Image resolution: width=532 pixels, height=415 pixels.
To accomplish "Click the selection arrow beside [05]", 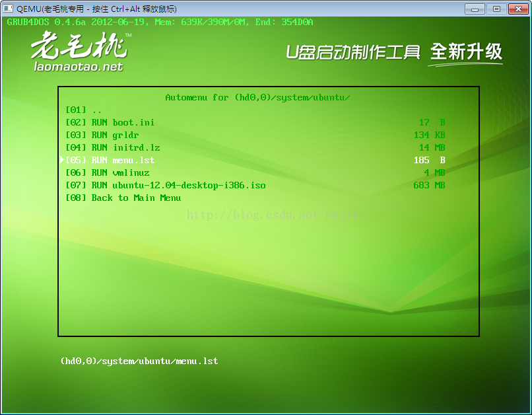I will coord(62,160).
